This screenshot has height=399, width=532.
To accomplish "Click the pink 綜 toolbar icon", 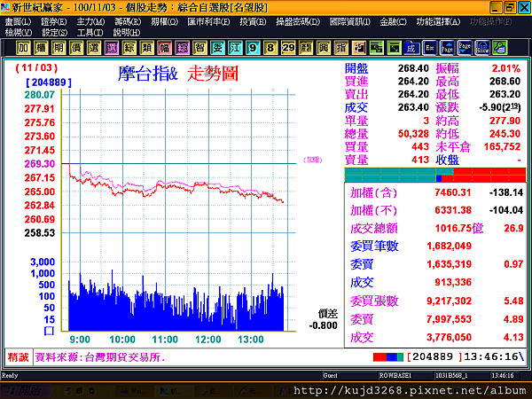I will point(182,48).
